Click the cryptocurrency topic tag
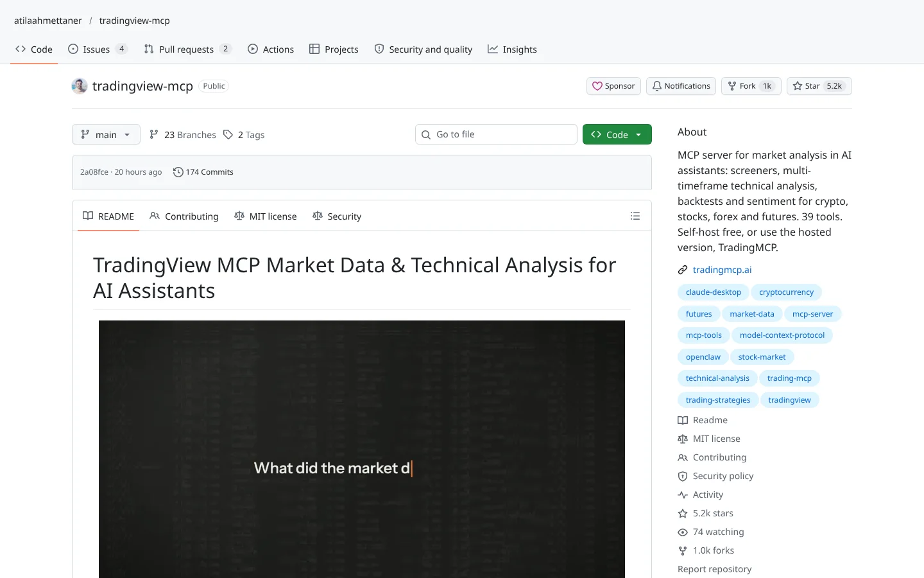Screen dimensions: 924x578 [x=786, y=292]
